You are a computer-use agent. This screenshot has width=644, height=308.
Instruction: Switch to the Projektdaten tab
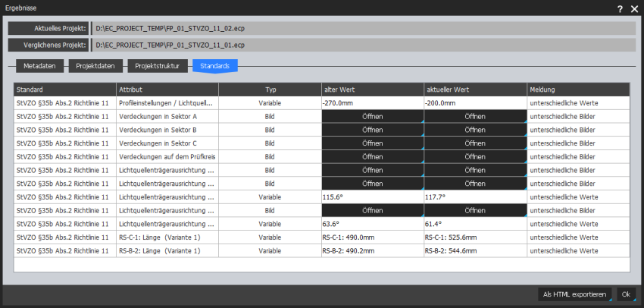tap(95, 66)
